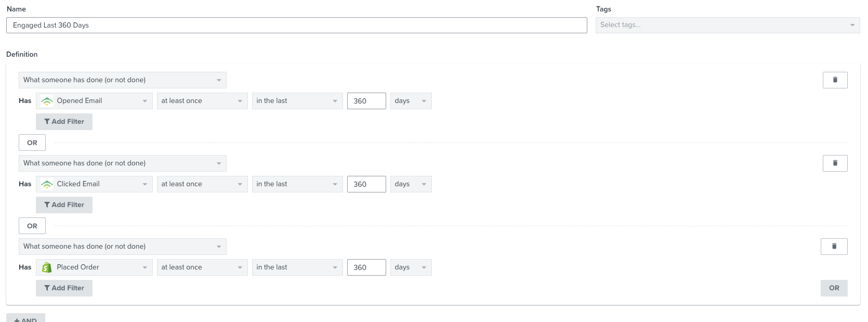868x322 pixels.
Task: Add another OR condition after Placed Order
Action: click(834, 288)
